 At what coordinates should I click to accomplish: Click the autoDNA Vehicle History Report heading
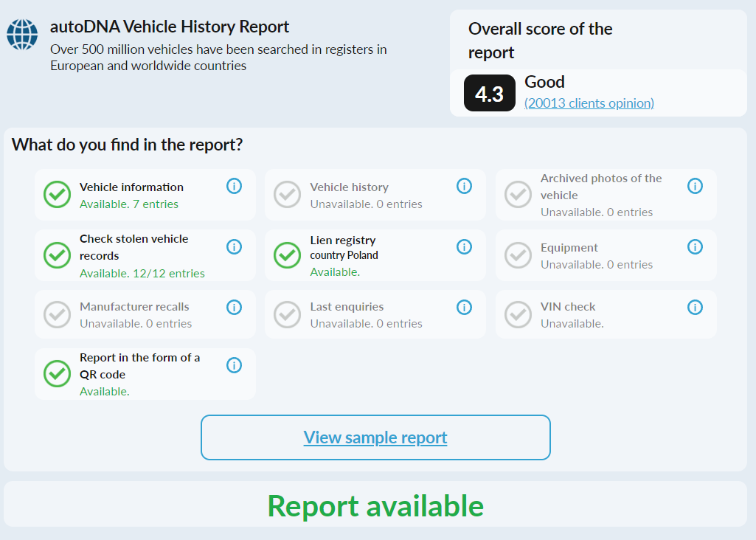(170, 27)
